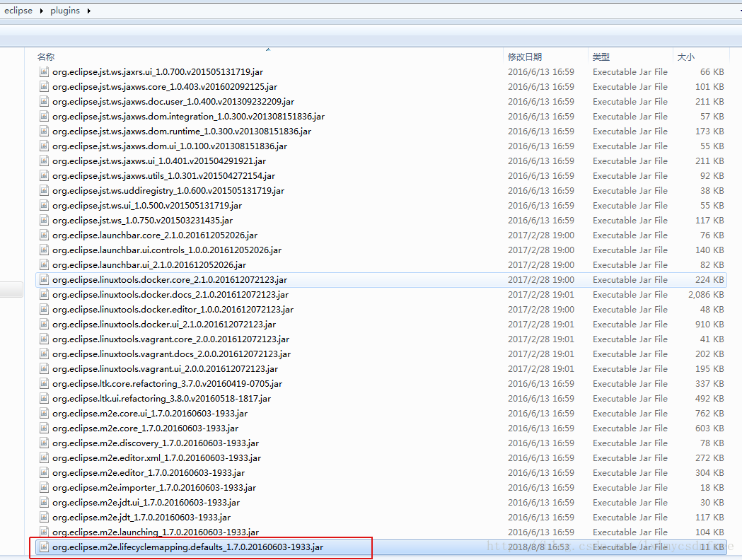
Task: Click jar icon of linuxtools.vagrant.docs file
Action: tap(44, 354)
